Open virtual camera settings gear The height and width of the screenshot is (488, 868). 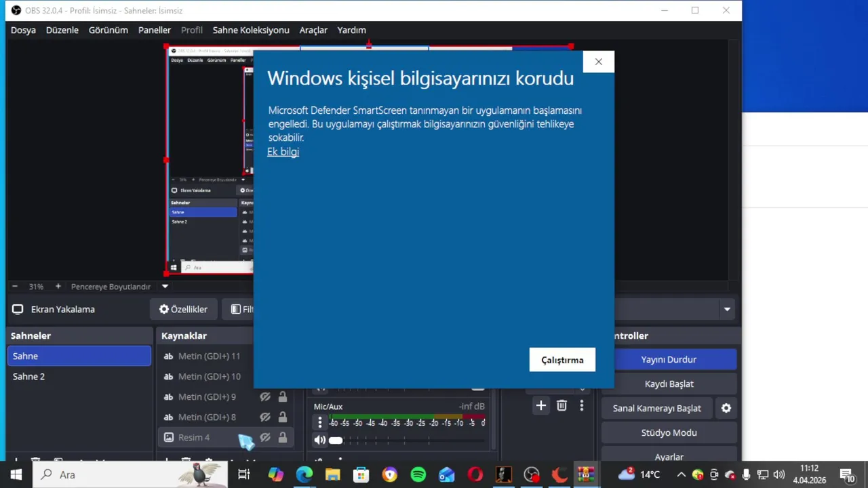(726, 408)
